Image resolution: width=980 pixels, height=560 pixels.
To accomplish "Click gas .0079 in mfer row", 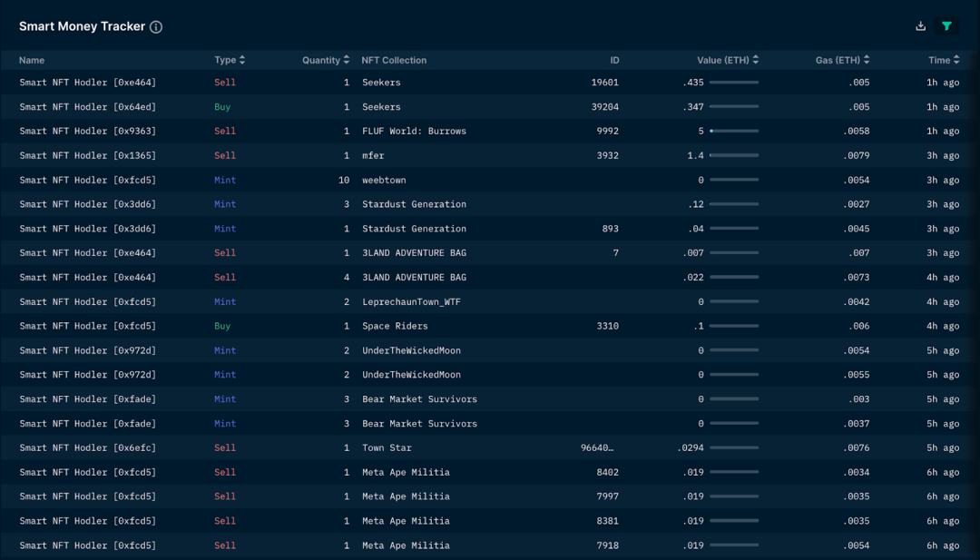I will (x=857, y=155).
